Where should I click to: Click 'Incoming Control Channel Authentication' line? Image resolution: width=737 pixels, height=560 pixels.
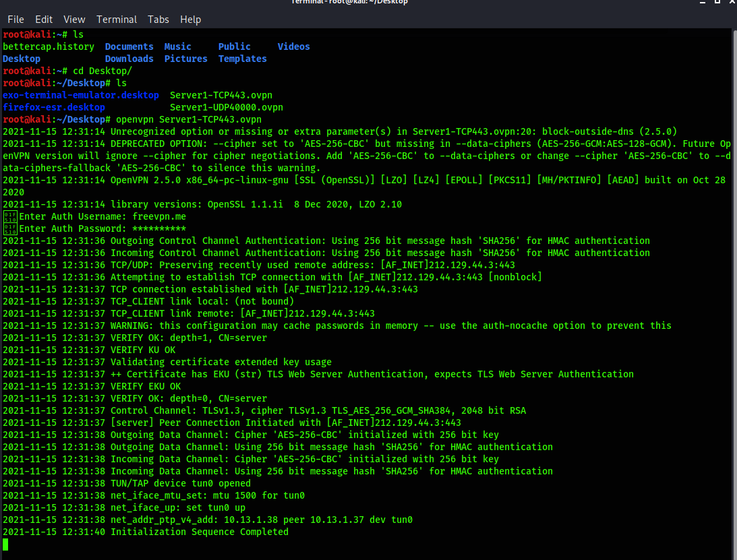click(x=326, y=253)
